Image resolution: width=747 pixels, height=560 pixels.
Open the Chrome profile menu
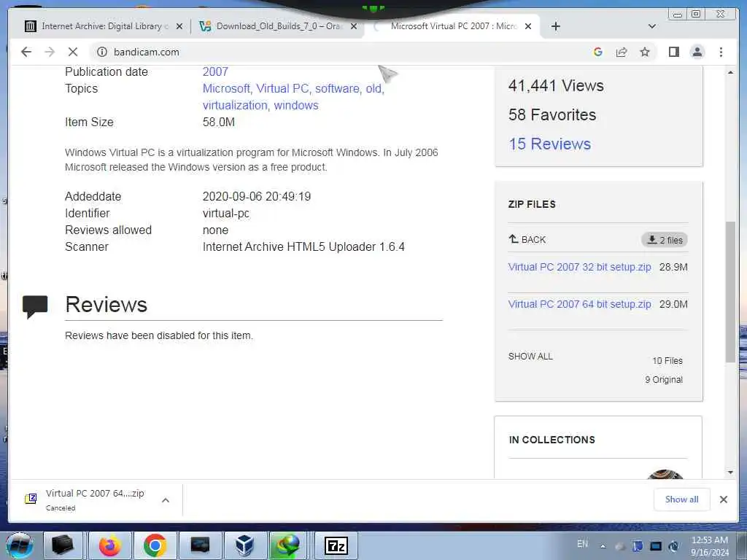point(697,52)
